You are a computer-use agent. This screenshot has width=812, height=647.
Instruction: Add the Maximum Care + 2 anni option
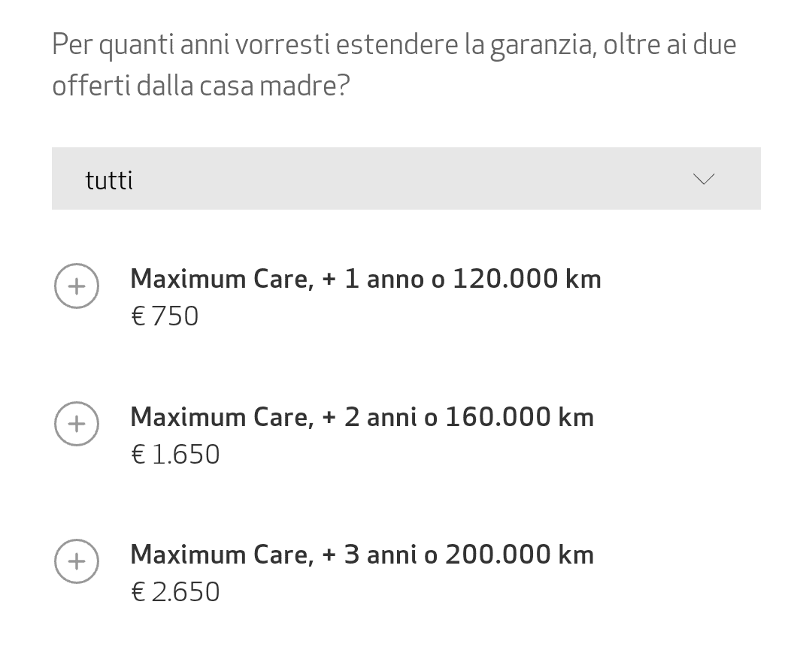[x=77, y=424]
